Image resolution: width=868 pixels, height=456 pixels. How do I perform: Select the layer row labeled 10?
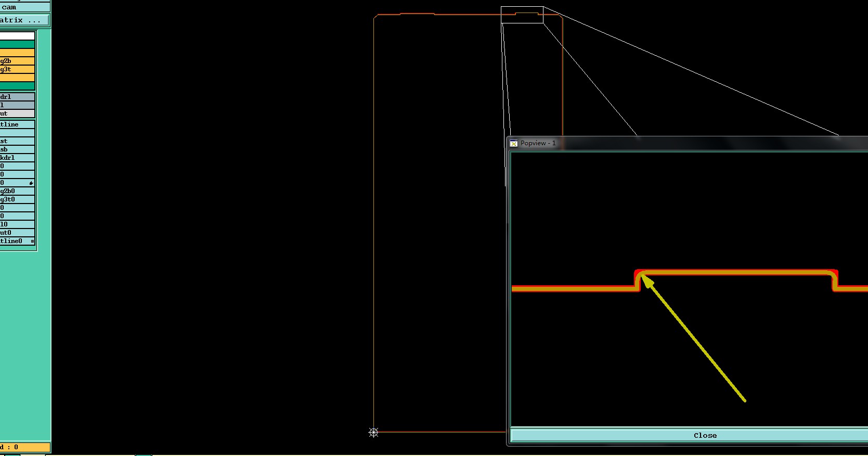tap(17, 224)
